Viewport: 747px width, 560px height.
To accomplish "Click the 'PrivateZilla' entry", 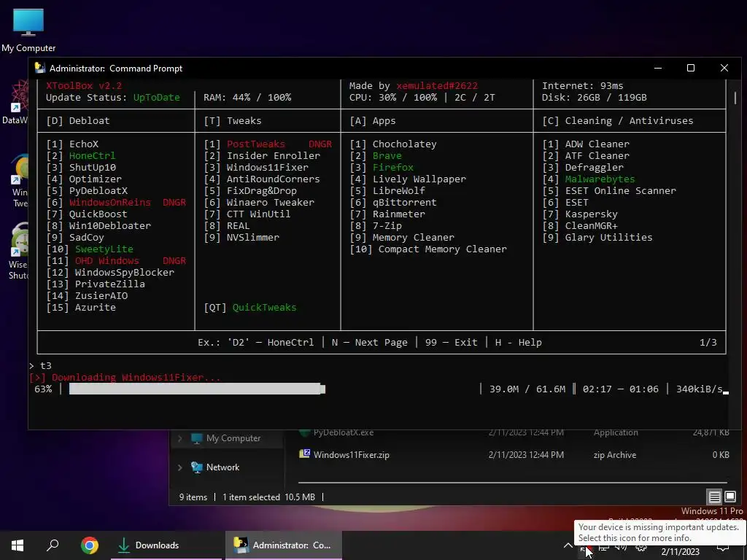I will pos(110,284).
